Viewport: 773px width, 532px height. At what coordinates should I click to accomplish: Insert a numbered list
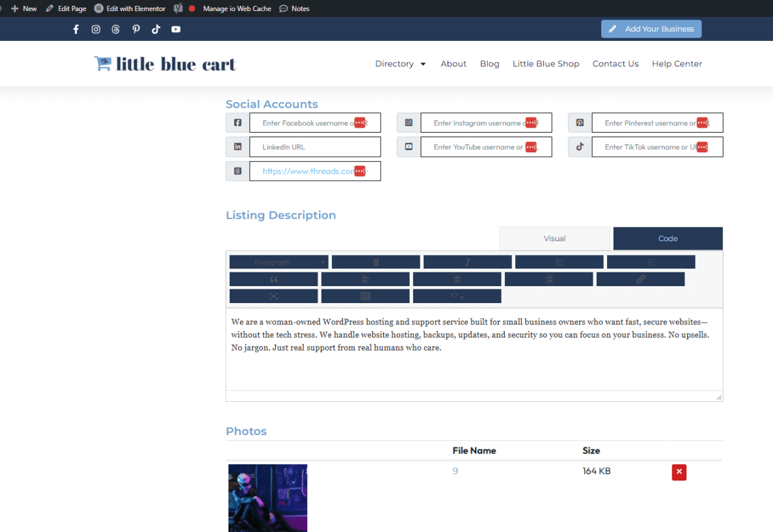click(651, 261)
